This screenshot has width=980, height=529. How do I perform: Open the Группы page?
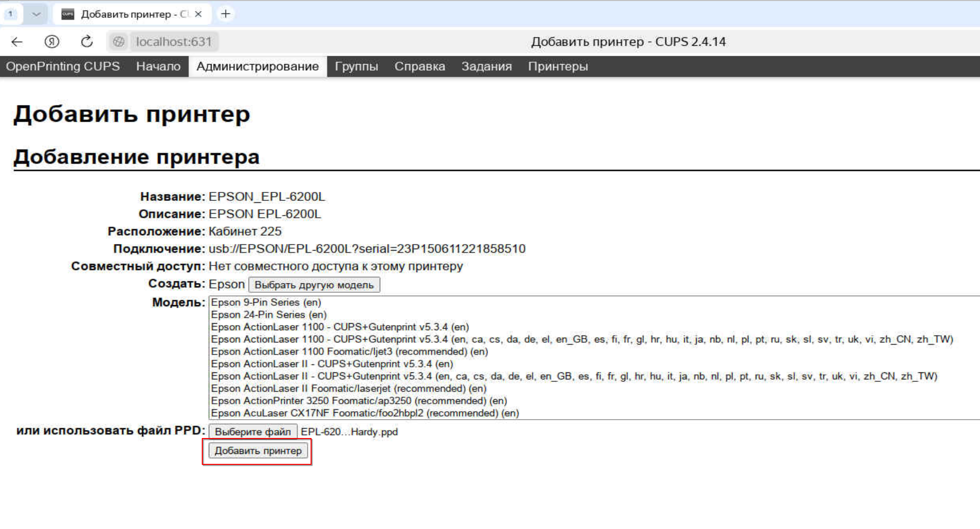point(356,67)
